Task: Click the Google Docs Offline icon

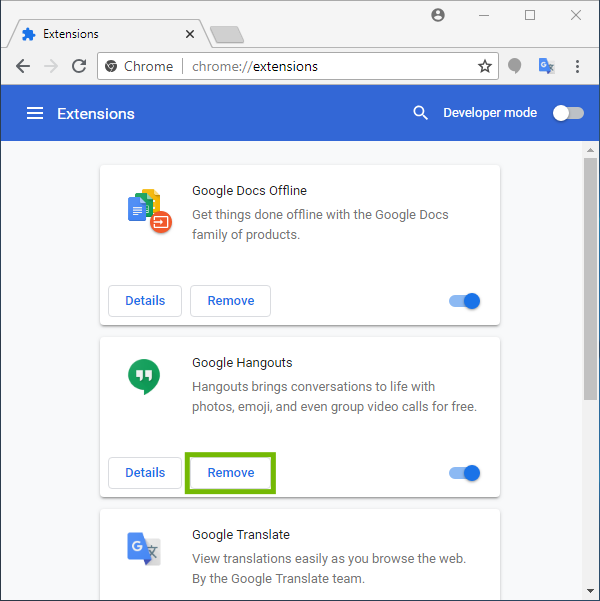Action: pyautogui.click(x=149, y=210)
